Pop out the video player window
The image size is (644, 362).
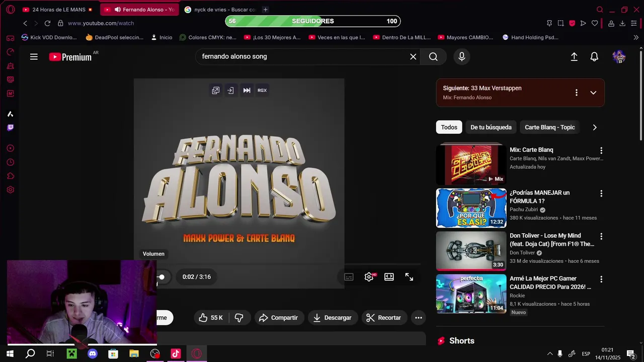(216, 90)
